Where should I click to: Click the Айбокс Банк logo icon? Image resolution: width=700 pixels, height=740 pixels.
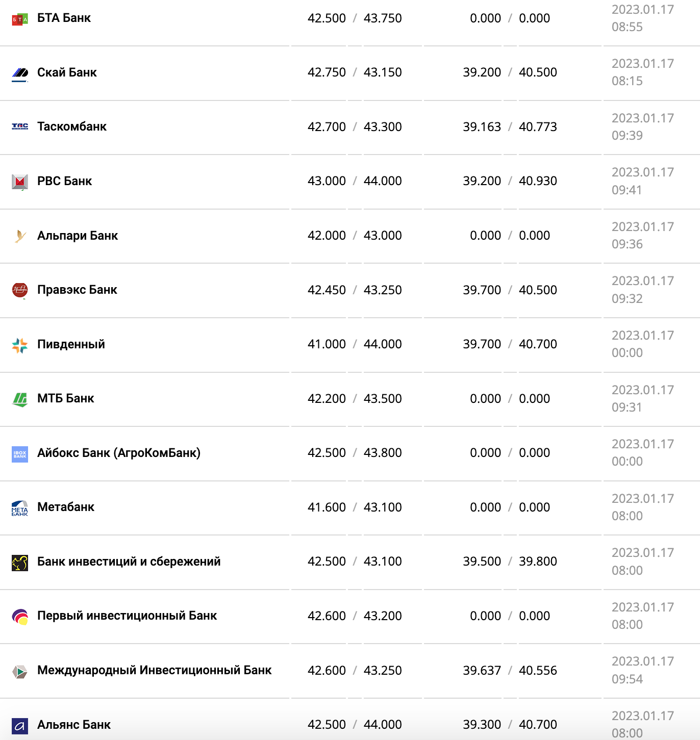(19, 453)
